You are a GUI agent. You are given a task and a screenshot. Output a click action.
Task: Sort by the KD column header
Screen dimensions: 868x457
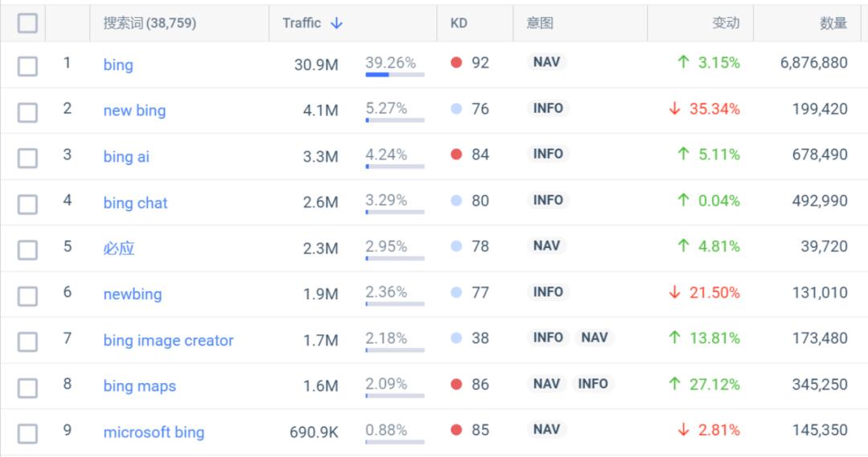pyautogui.click(x=458, y=23)
